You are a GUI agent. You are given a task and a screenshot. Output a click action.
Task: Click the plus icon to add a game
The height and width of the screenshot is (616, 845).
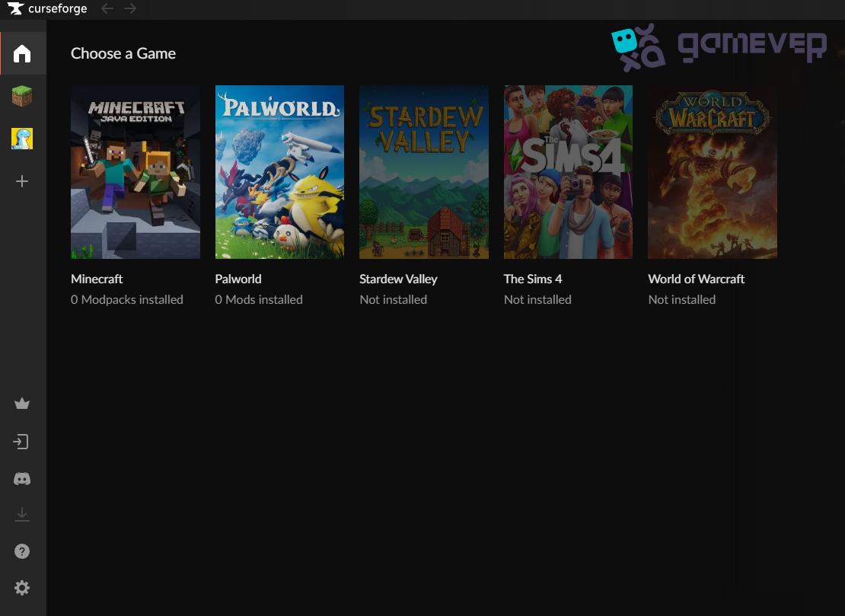[21, 181]
